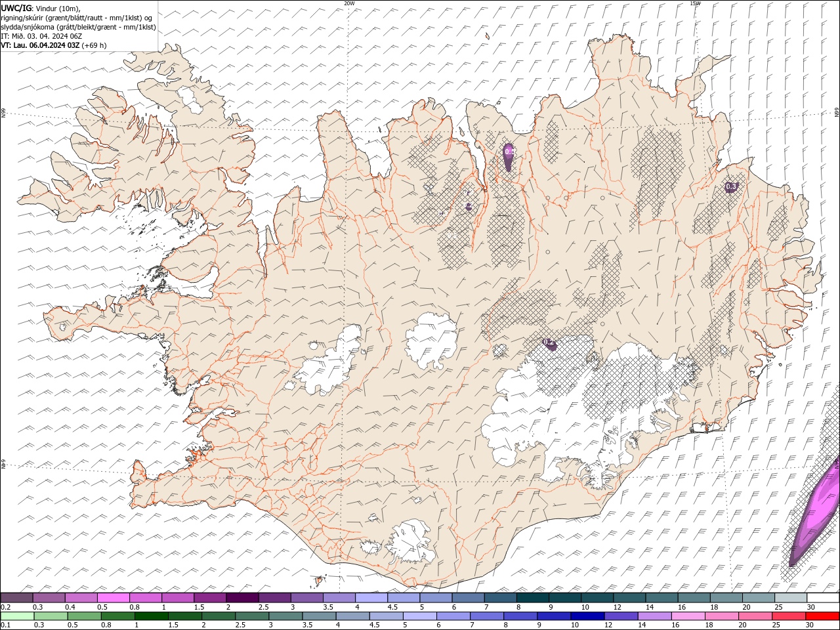Choose the 16 light pink swatch, bottom legend
The width and height of the screenshot is (840, 630).
tap(687, 616)
